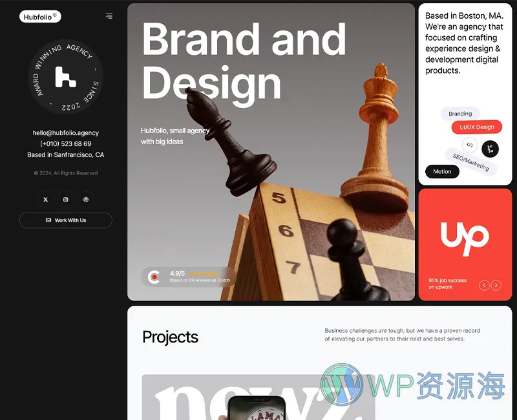Advance to next slide on Upwork card

[x=496, y=285]
